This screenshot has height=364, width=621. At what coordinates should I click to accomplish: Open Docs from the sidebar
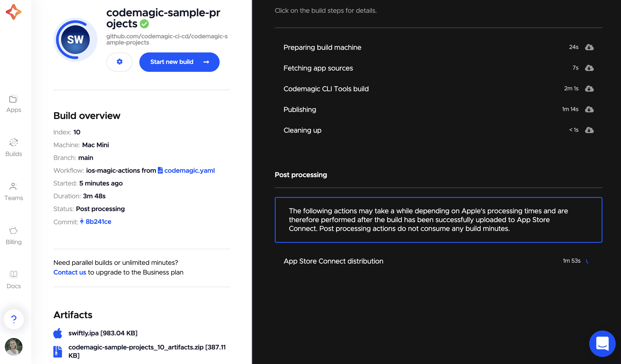(x=13, y=280)
